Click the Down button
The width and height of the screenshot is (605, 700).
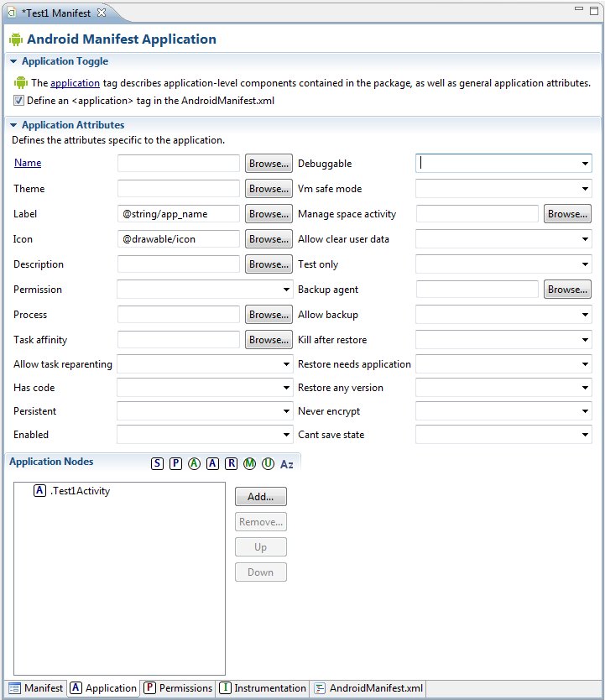pyautogui.click(x=261, y=572)
